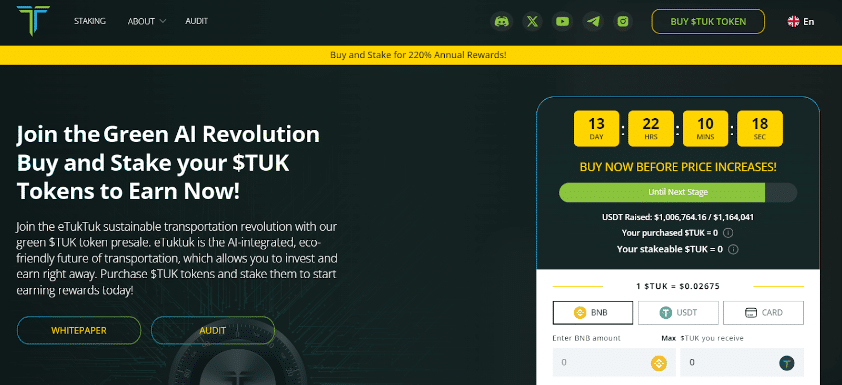Viewport: 842px width, 385px height.
Task: Show info for Your purchased $TUK
Action: (728, 233)
